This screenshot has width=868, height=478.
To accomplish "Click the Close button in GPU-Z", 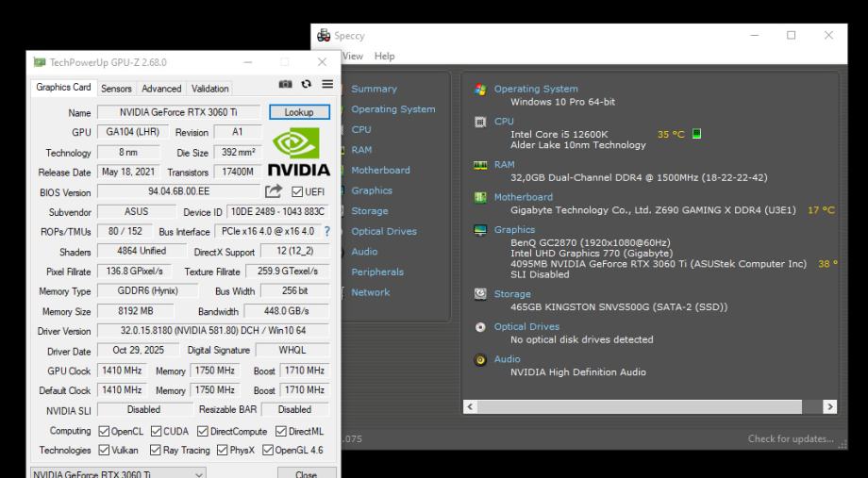I will [306, 474].
